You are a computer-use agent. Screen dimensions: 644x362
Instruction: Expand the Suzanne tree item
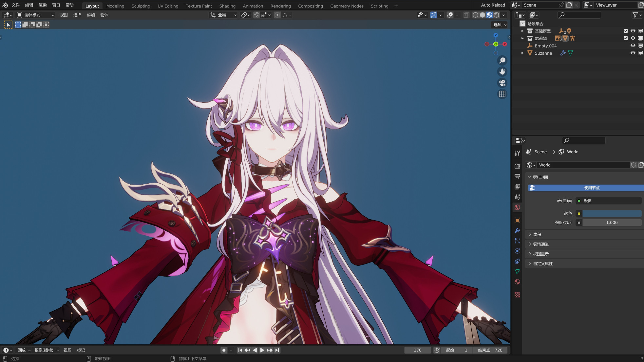pos(522,53)
